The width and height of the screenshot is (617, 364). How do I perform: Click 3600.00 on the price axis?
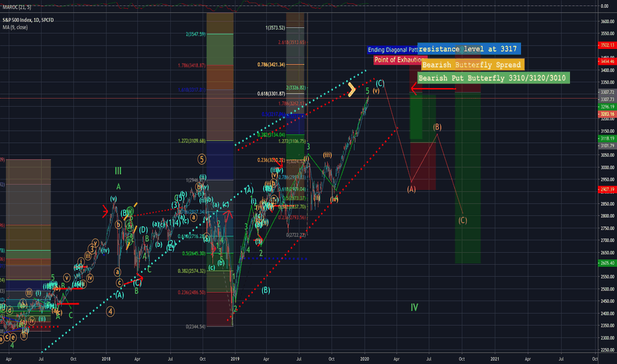[608, 22]
